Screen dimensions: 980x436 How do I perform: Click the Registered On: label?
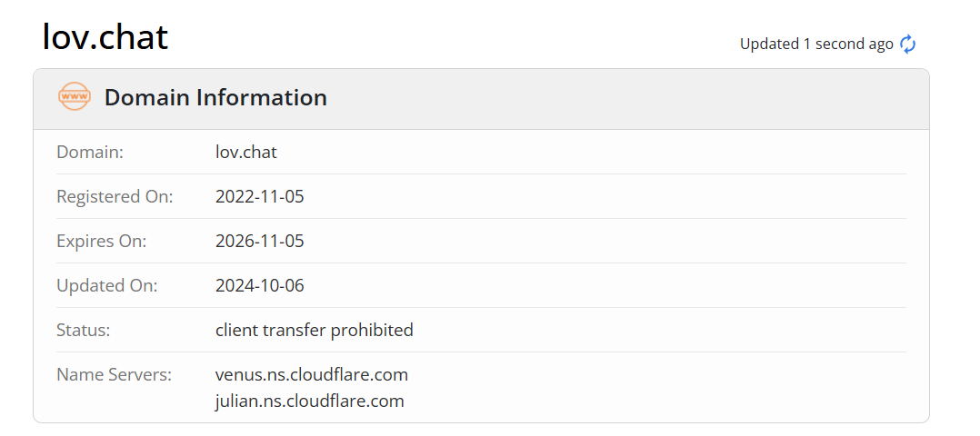pyautogui.click(x=115, y=196)
